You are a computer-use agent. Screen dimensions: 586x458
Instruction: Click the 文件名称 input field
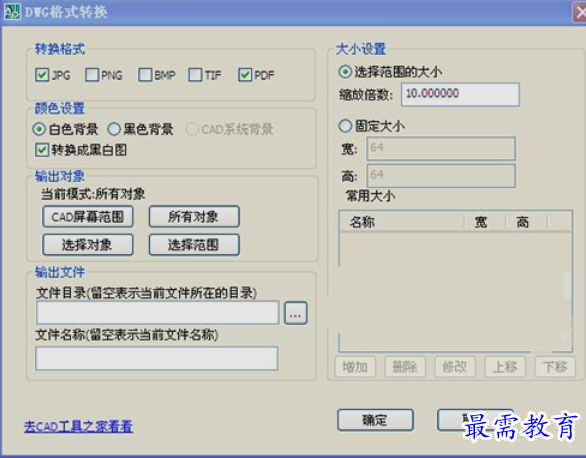coord(157,359)
